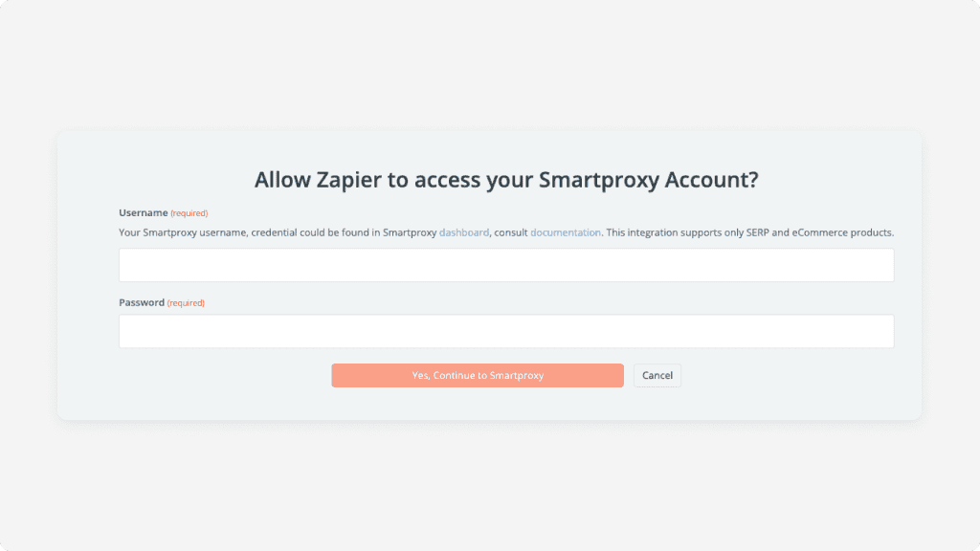Click the word credential in the description
This screenshot has width=980, height=551.
[x=271, y=232]
